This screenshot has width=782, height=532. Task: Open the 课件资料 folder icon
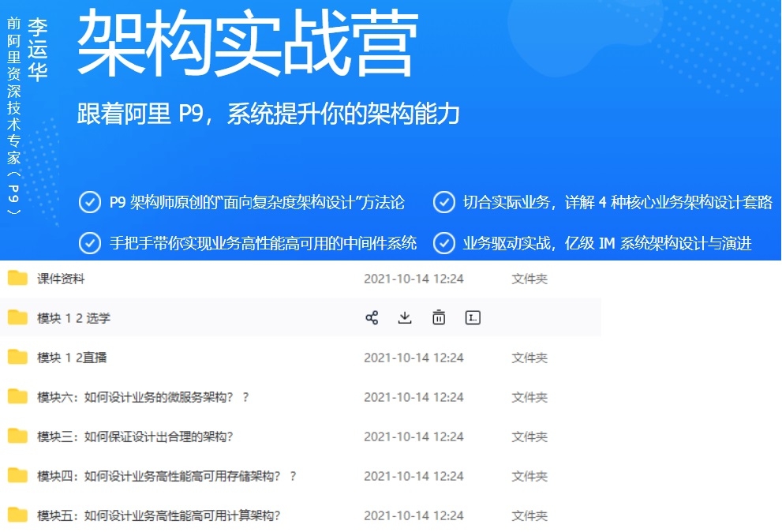coord(17,278)
